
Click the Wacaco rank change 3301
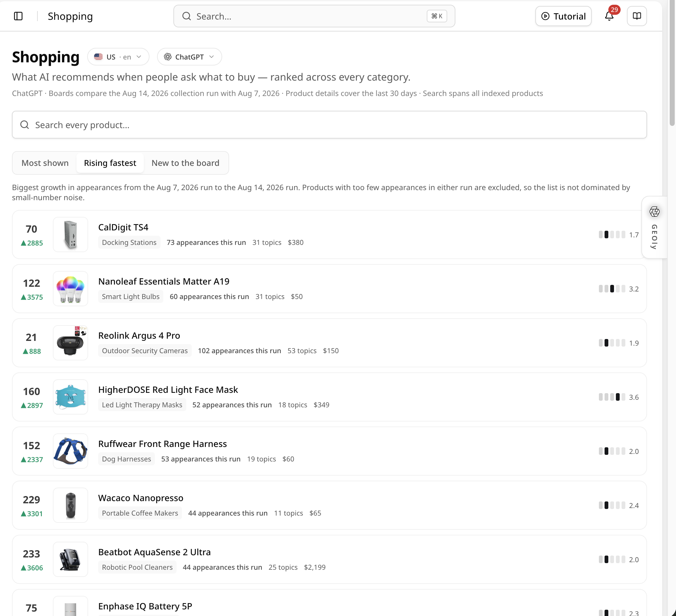pos(32,514)
